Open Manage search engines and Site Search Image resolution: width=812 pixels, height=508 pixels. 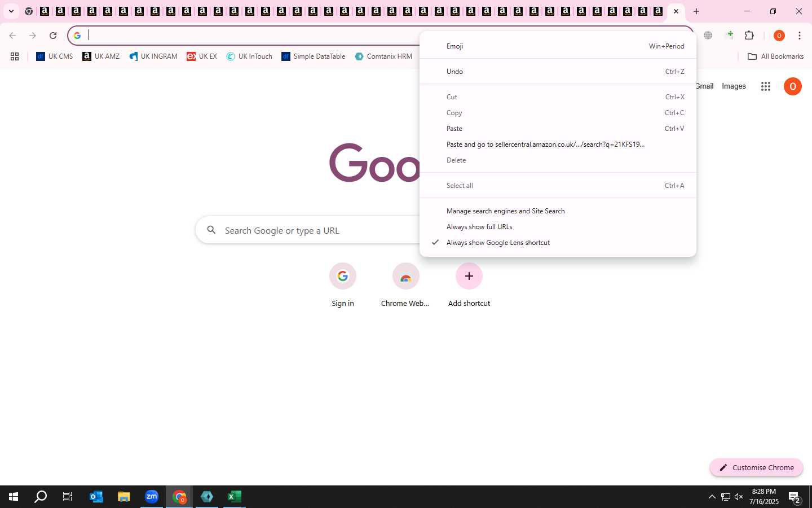pyautogui.click(x=558, y=211)
